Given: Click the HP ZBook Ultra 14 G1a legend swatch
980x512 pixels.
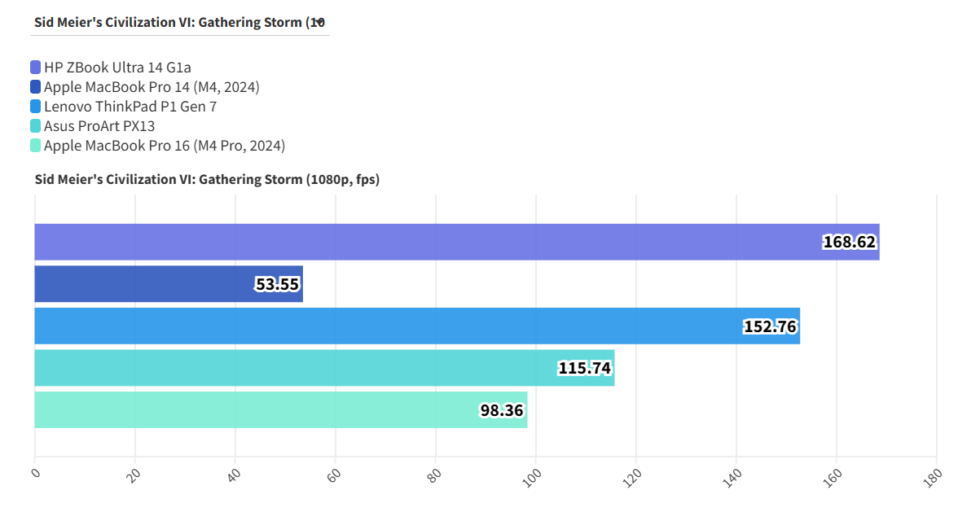Looking at the screenshot, I should coord(35,68).
